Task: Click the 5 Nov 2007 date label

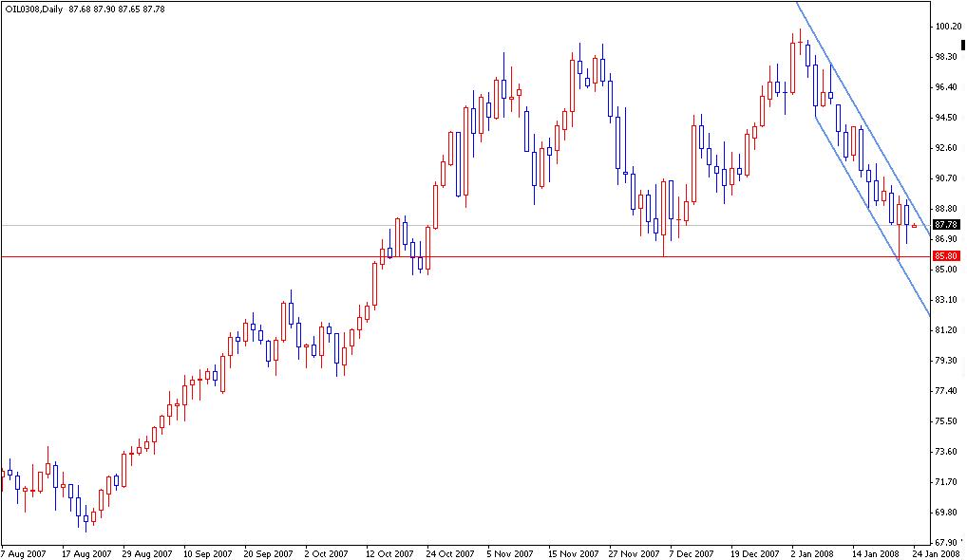Action: point(510,554)
